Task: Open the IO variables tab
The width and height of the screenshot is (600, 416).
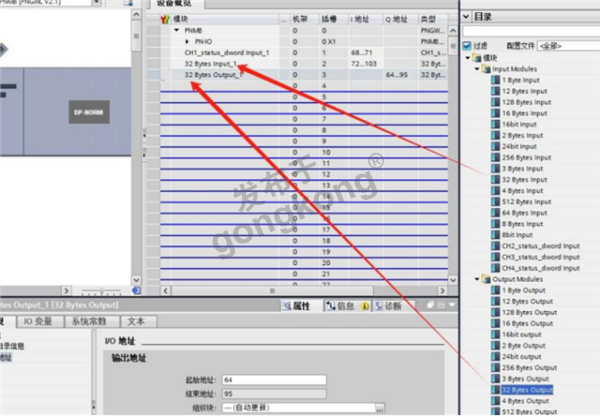Action: click(38, 321)
